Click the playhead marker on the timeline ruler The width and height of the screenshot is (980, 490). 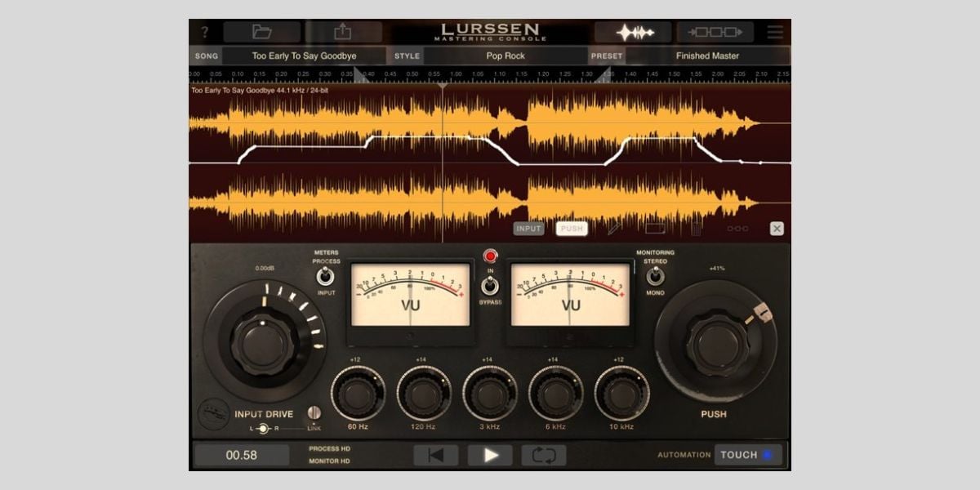(x=443, y=85)
